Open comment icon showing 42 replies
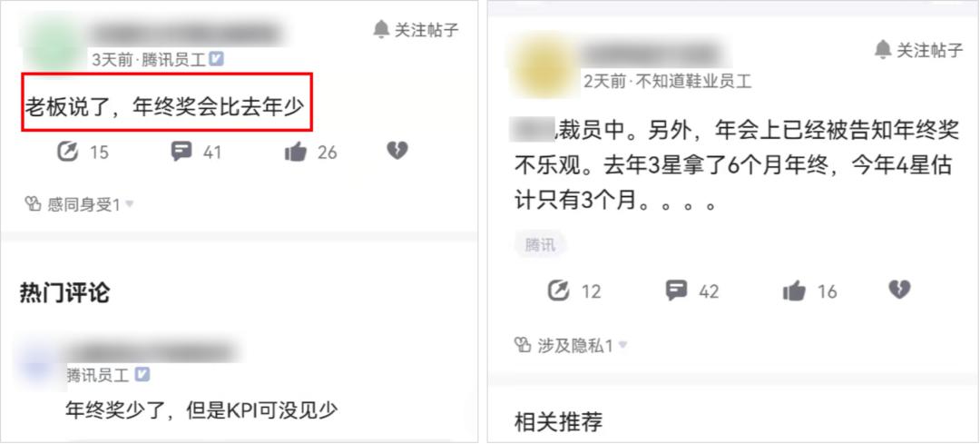This screenshot has height=444, width=980. (x=676, y=291)
